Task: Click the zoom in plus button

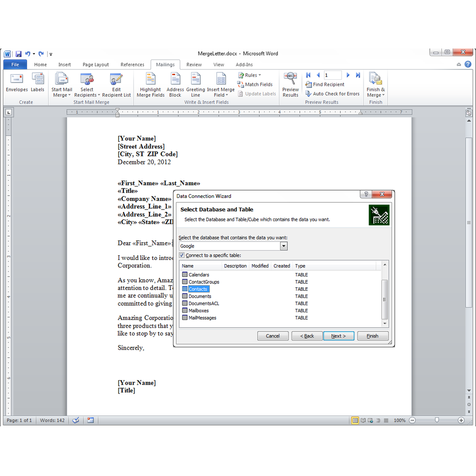Action: 461,420
